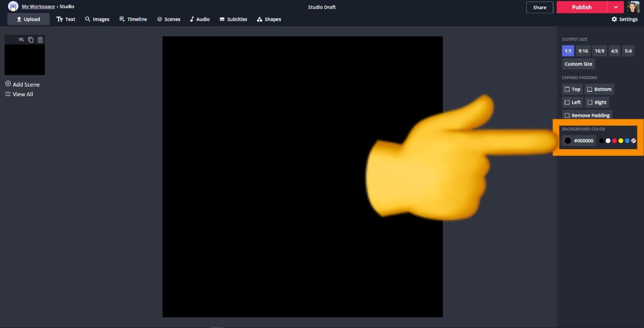Open the Timeline tab

click(133, 19)
